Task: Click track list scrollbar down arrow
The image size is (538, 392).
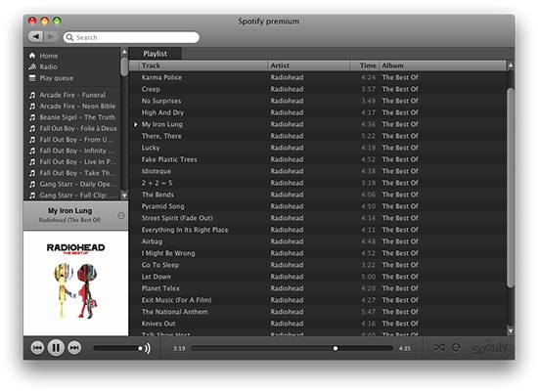Action: [x=511, y=331]
